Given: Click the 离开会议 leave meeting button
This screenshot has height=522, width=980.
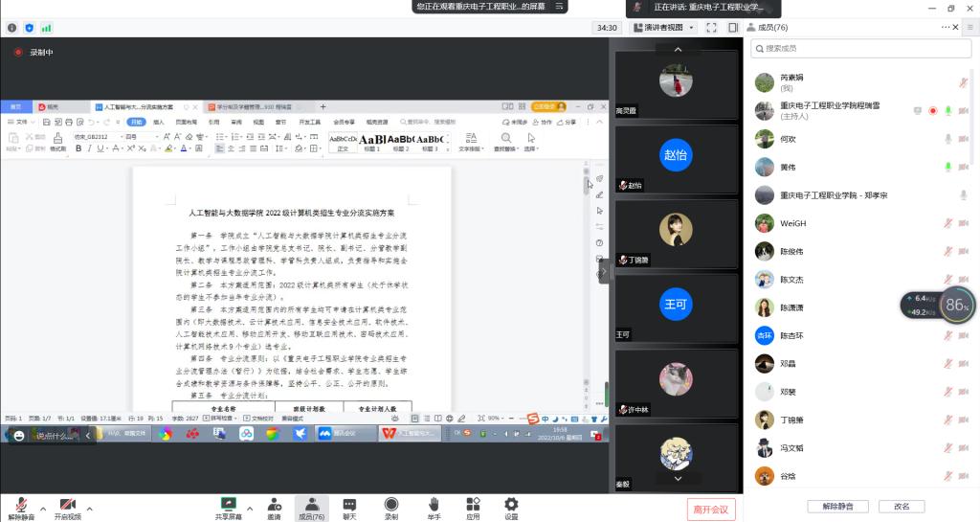Looking at the screenshot, I should pos(711,509).
